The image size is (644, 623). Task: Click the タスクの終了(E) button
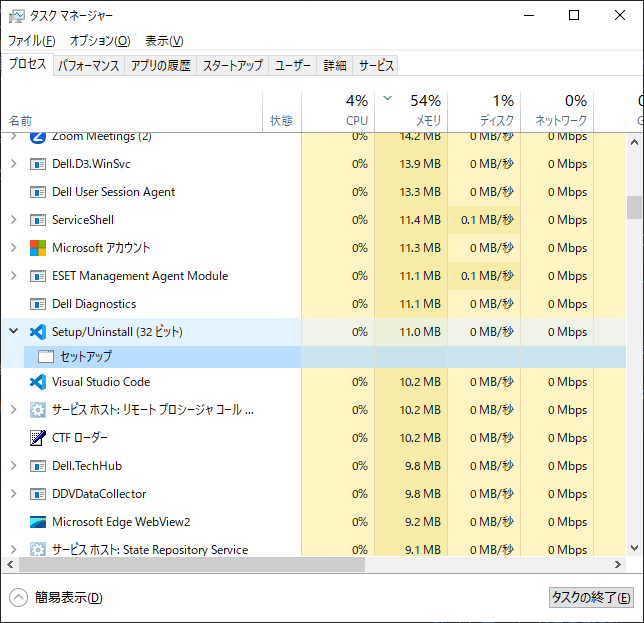tap(591, 598)
